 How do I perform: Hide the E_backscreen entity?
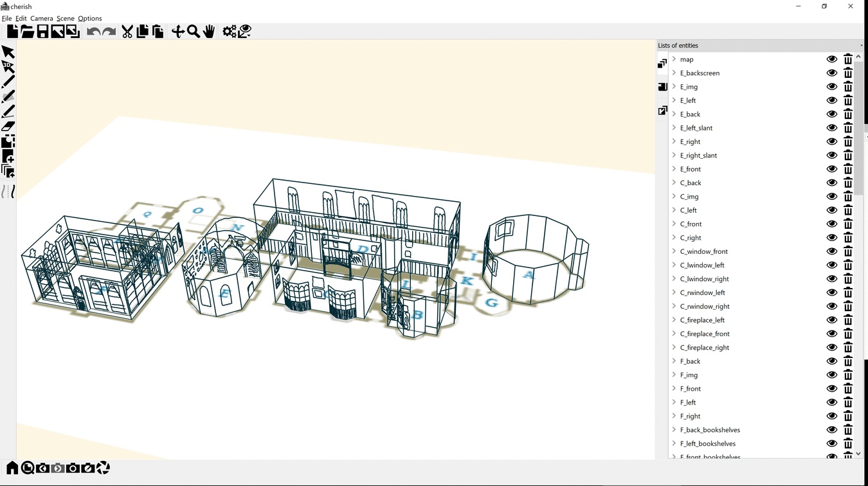[x=831, y=73]
